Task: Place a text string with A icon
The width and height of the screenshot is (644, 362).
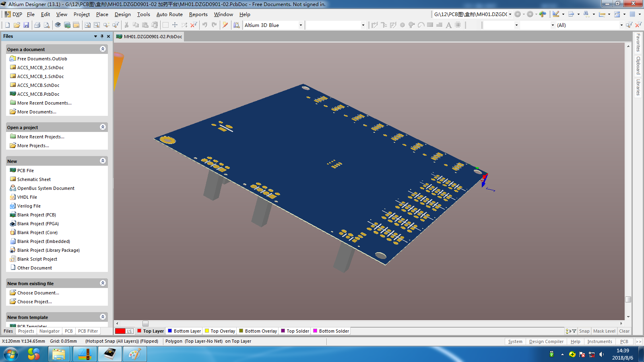Action: coord(449,25)
